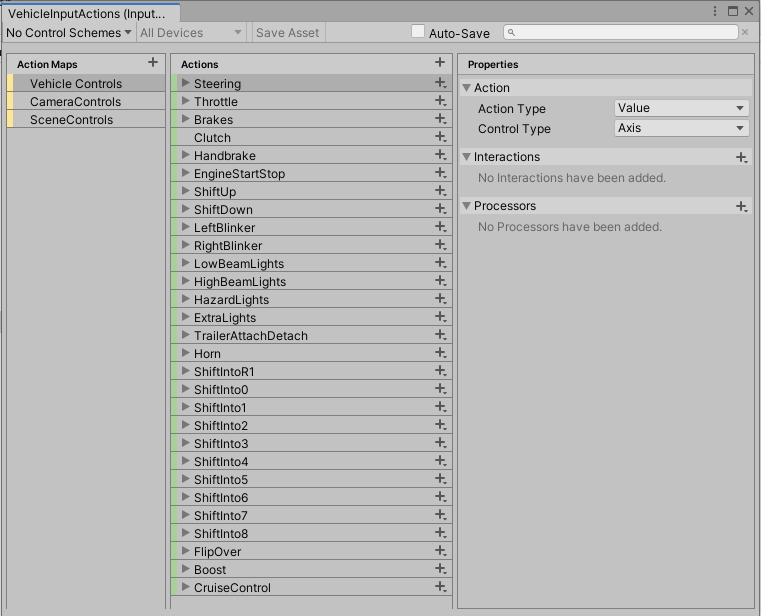Open the Control Type dropdown
Screen dimensions: 761x616
point(681,128)
